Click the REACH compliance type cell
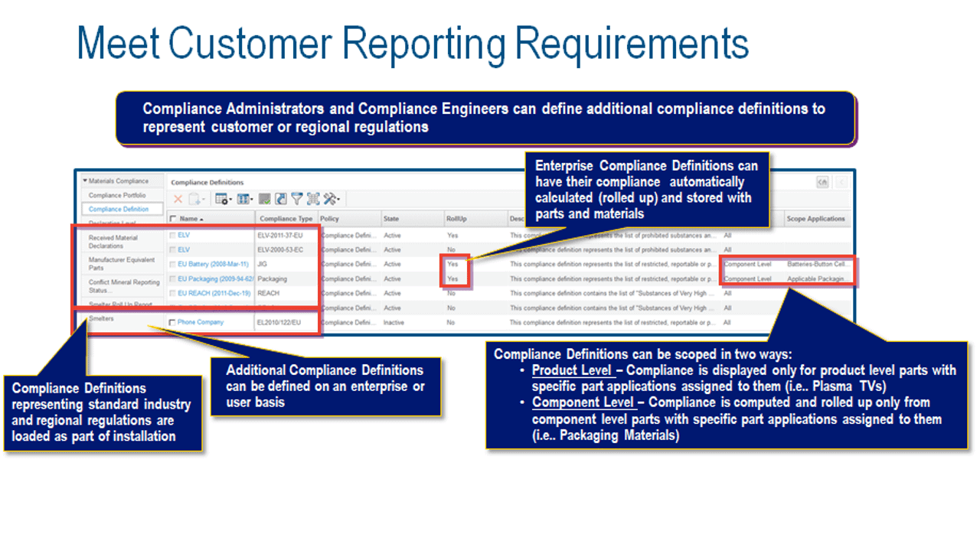Screen dimensions: 980x551 (269, 294)
